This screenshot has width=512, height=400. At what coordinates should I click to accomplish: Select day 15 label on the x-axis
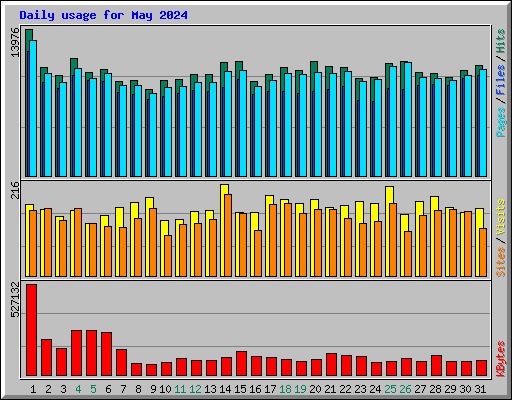coord(240,389)
